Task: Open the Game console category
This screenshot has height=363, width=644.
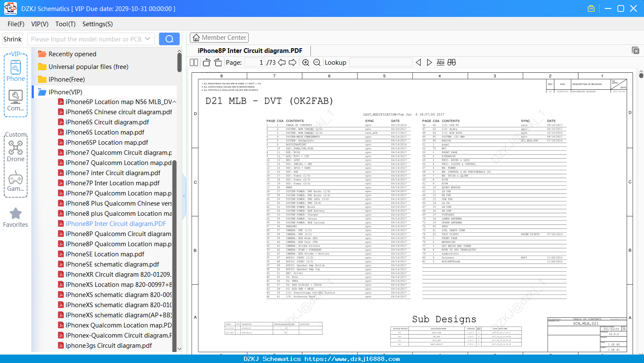Action: [16, 181]
